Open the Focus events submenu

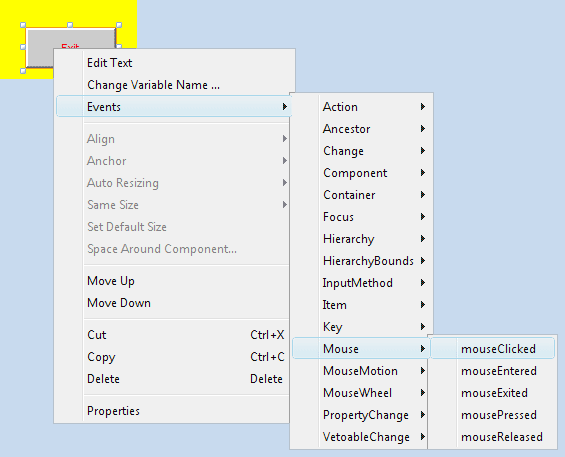click(x=361, y=217)
